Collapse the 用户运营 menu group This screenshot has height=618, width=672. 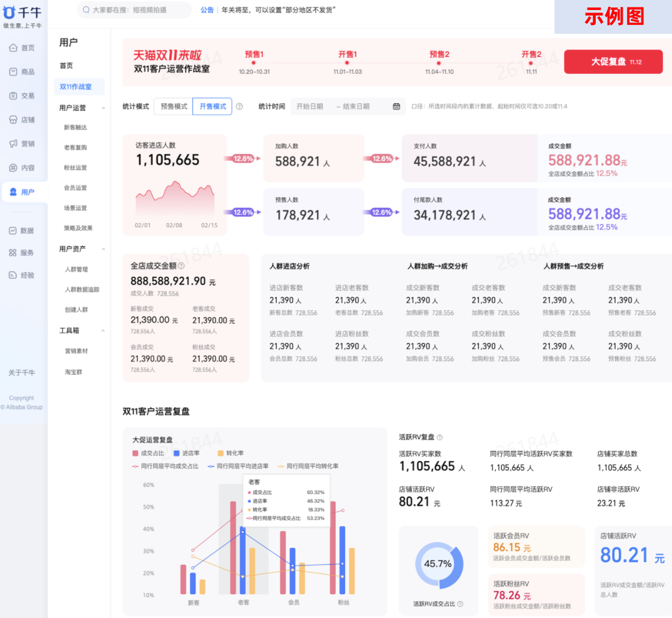103,108
